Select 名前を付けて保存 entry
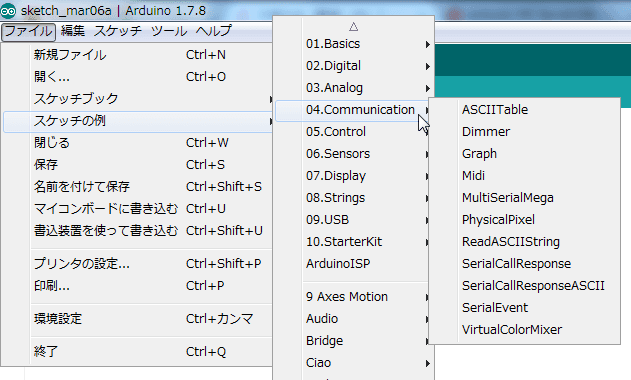Screen dimensions: 631x380 pyautogui.click(x=138, y=186)
